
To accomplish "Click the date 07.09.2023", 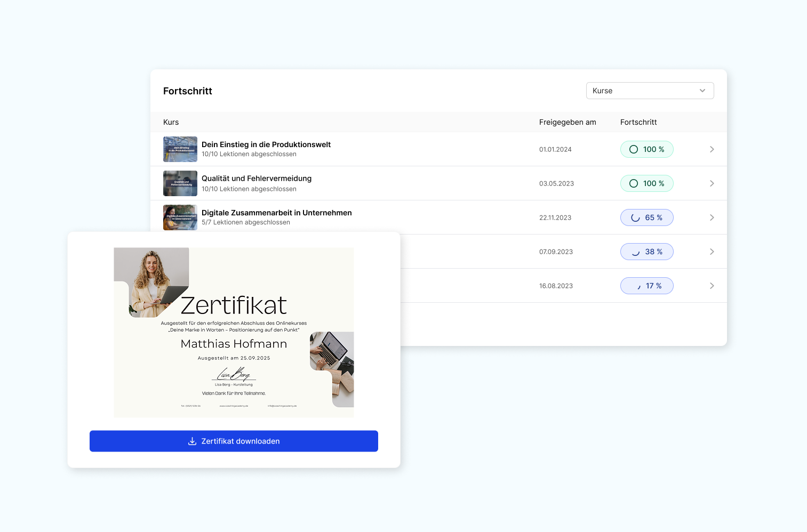I will (x=556, y=252).
